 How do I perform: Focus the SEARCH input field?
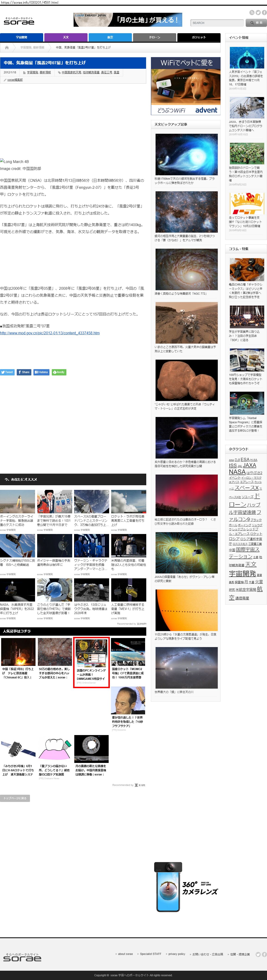click(x=216, y=23)
